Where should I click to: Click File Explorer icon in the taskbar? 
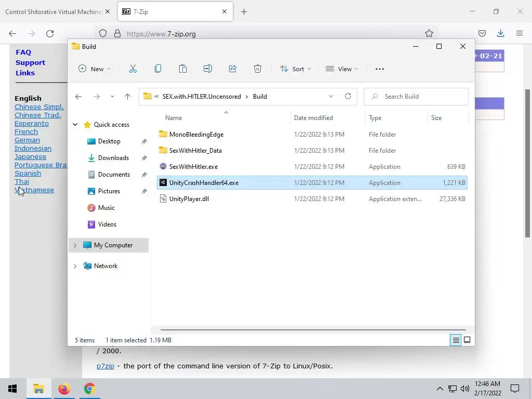(38, 389)
